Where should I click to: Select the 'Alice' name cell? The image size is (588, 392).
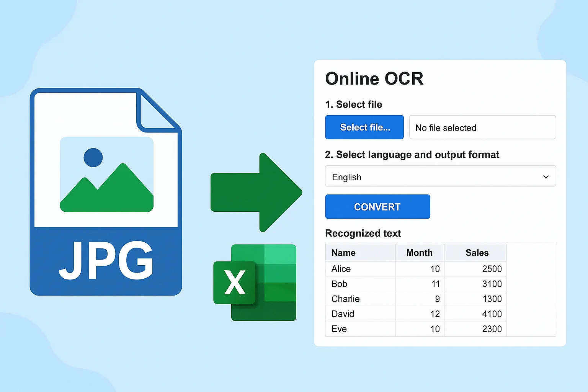click(x=360, y=269)
